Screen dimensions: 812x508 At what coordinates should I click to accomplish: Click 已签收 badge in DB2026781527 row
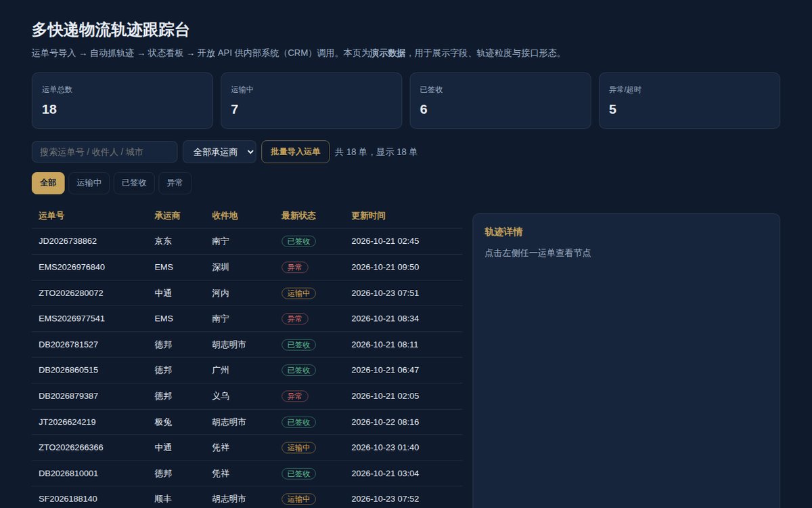point(298,344)
